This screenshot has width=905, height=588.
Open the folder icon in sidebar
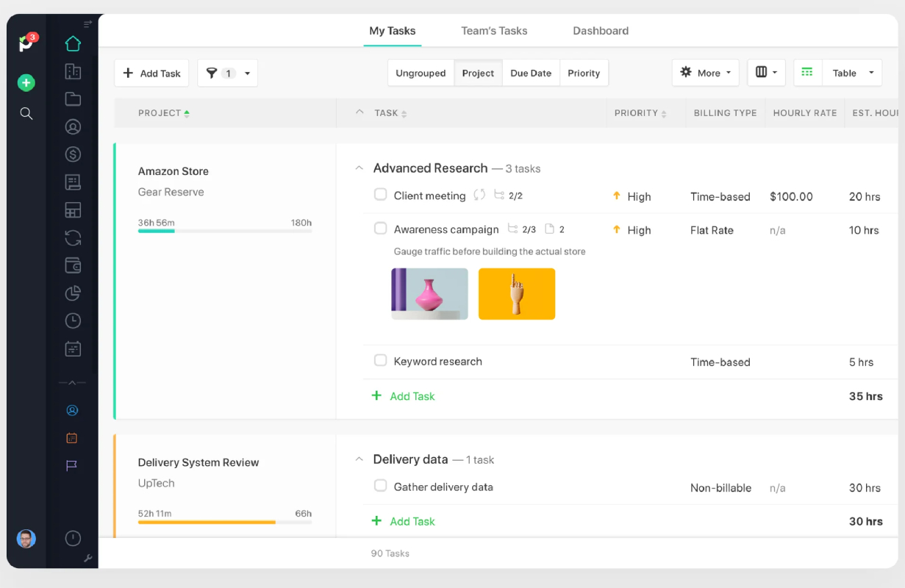73,99
